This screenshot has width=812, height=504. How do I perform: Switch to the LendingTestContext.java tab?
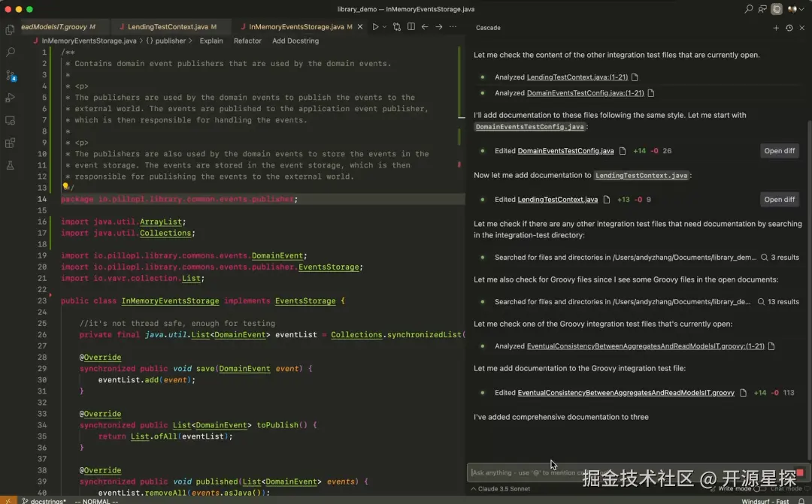pos(167,27)
